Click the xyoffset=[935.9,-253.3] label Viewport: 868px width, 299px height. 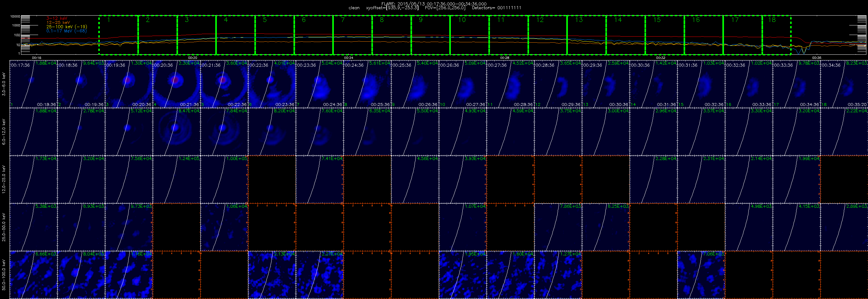[392, 8]
